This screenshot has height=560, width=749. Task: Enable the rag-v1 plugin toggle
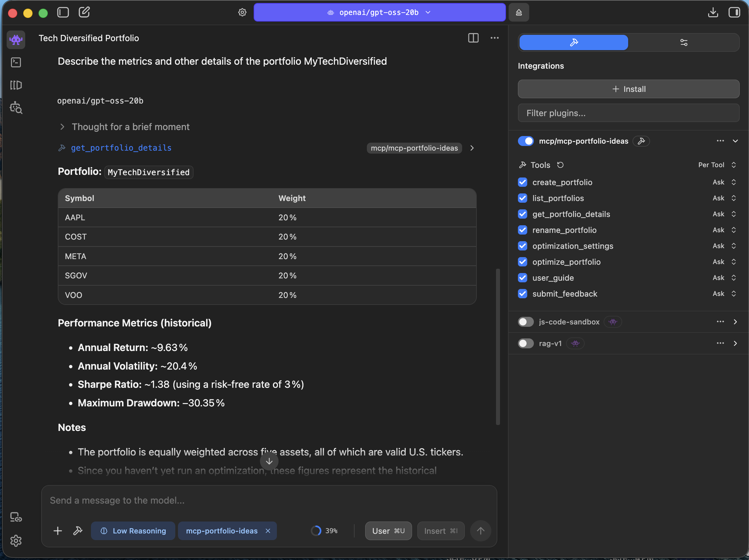526,343
